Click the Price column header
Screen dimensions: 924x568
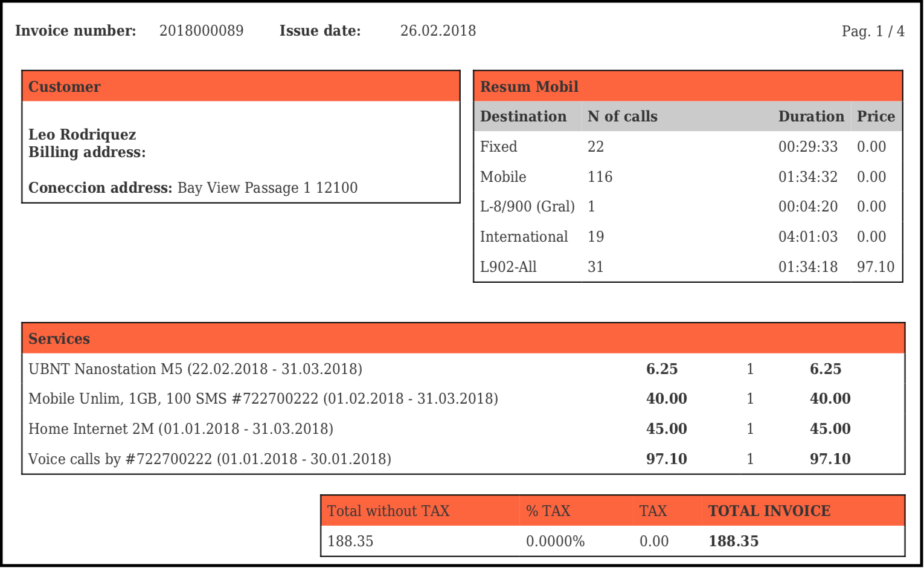pyautogui.click(x=876, y=117)
